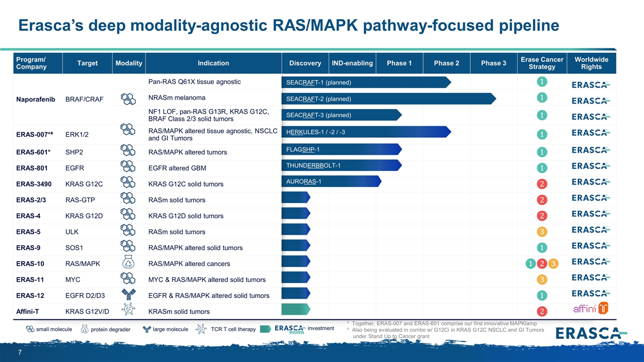Click the red strategy 2 circle for ERAS-3490
Viewport: 644px width, 362px height.
point(541,184)
